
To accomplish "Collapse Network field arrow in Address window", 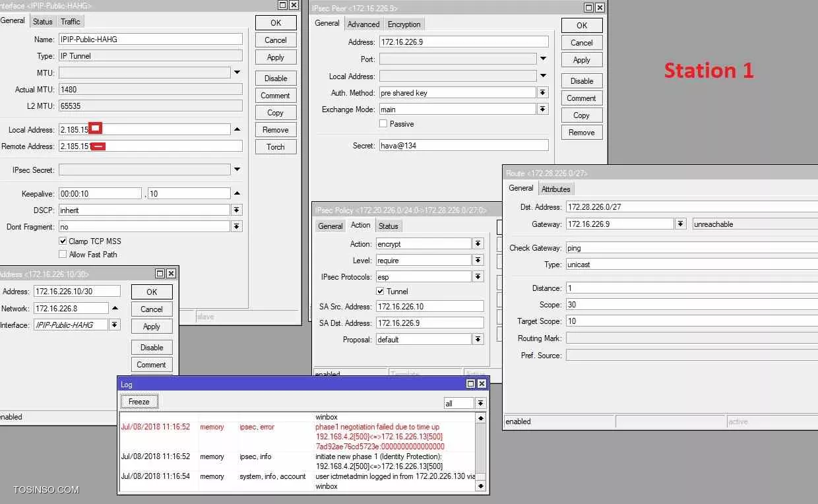I will [x=115, y=308].
